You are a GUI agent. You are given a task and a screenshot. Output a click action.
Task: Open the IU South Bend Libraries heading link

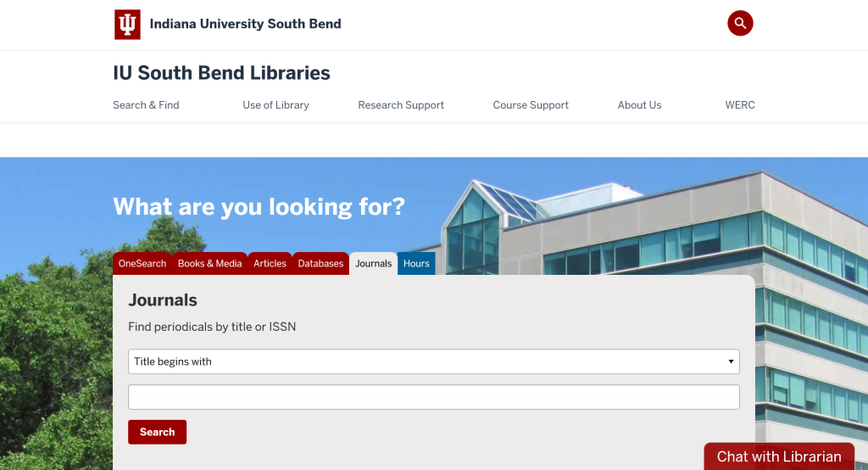[221, 73]
